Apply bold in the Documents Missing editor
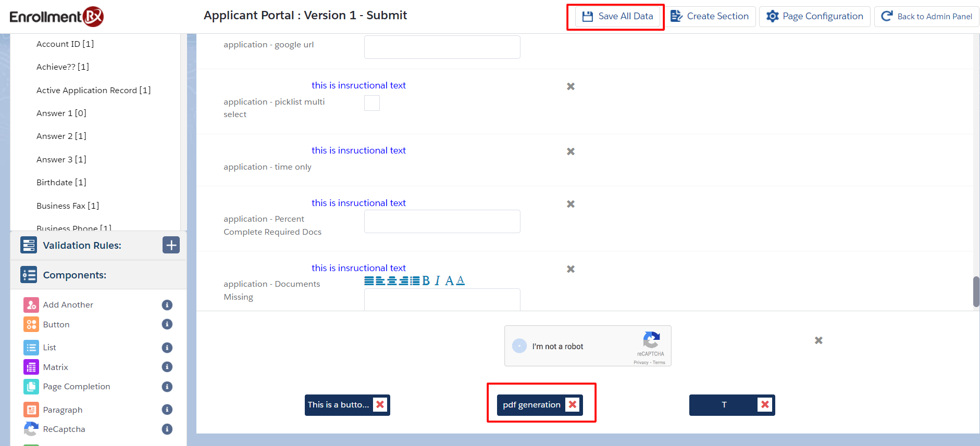 (x=426, y=281)
